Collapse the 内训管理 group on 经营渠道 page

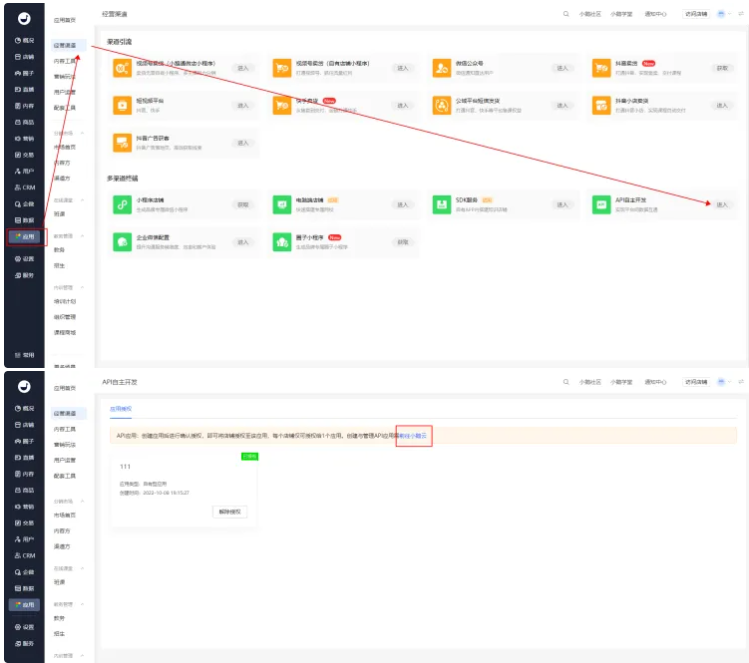pyautogui.click(x=82, y=288)
